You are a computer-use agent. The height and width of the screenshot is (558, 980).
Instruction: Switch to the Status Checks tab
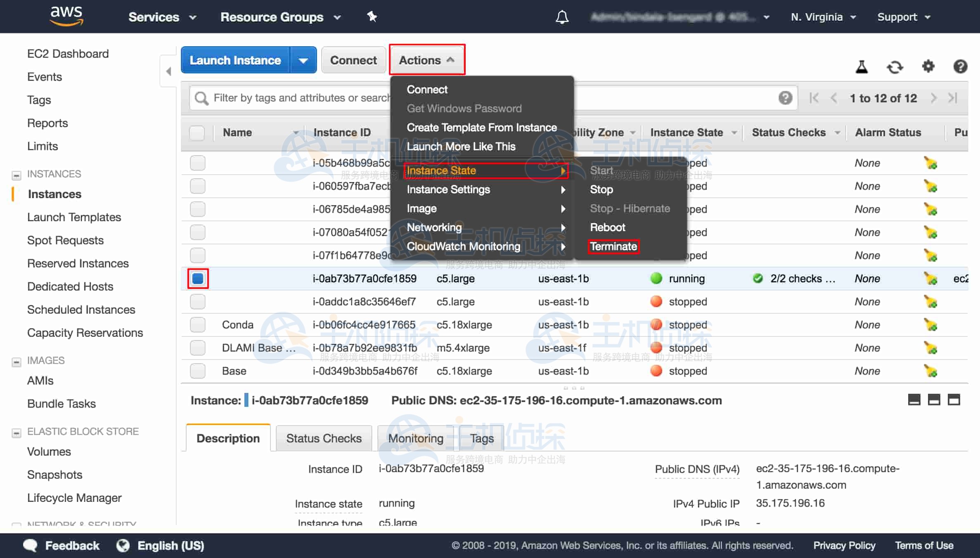tap(324, 438)
